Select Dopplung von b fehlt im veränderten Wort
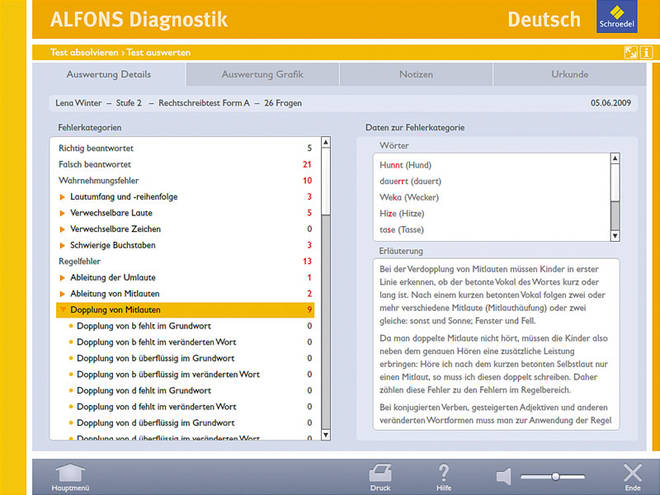This screenshot has width=660, height=495. 156,342
